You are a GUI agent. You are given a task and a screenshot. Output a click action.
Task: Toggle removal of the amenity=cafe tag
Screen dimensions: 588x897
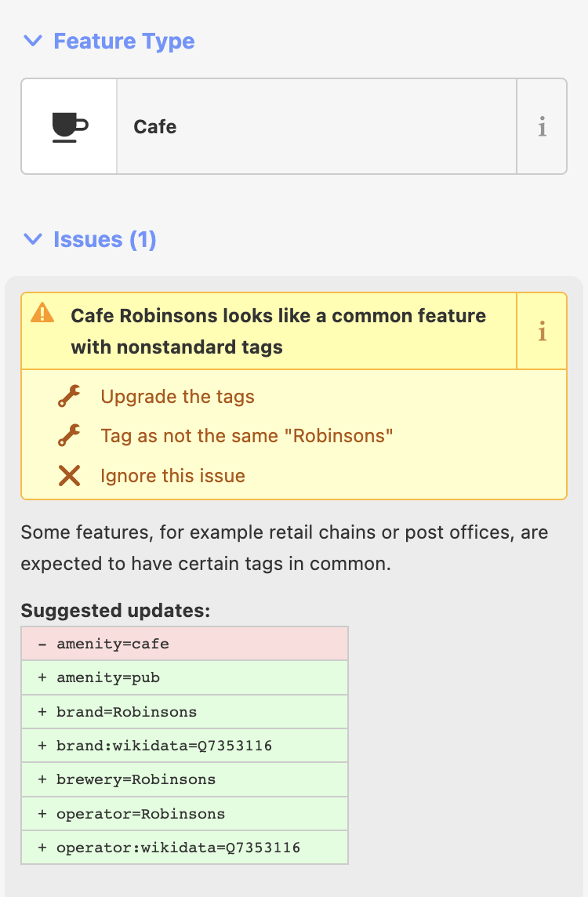(x=184, y=643)
